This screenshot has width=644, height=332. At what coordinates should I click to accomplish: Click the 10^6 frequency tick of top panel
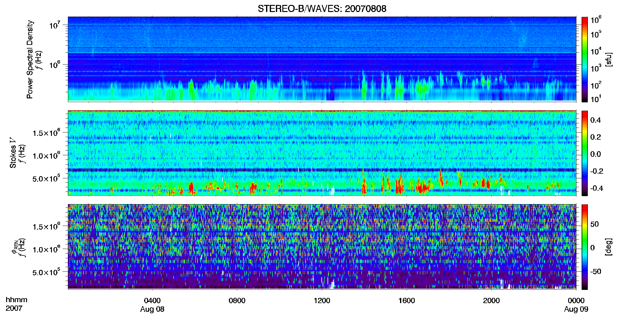(x=55, y=65)
